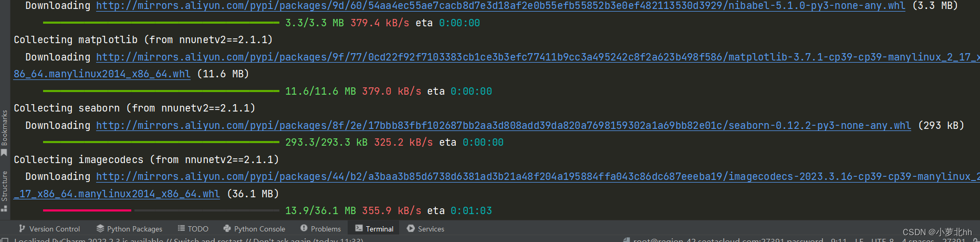The height and width of the screenshot is (242, 980).
Task: Click the Services play-circle icon
Action: pyautogui.click(x=411, y=228)
